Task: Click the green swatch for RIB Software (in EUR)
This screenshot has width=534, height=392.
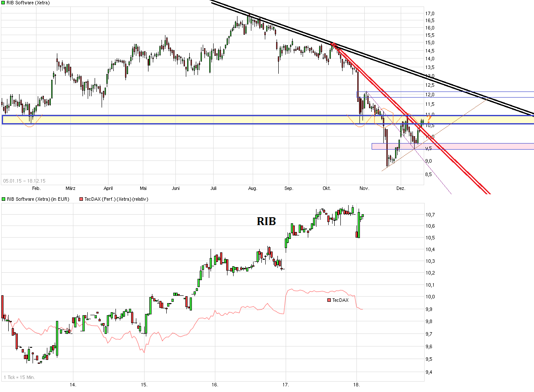Action: 3,199
